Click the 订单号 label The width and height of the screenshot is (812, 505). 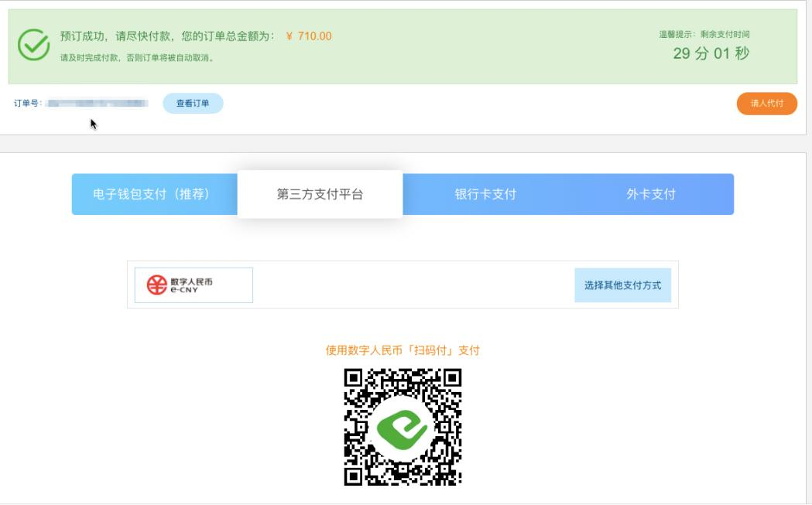[x=27, y=104]
